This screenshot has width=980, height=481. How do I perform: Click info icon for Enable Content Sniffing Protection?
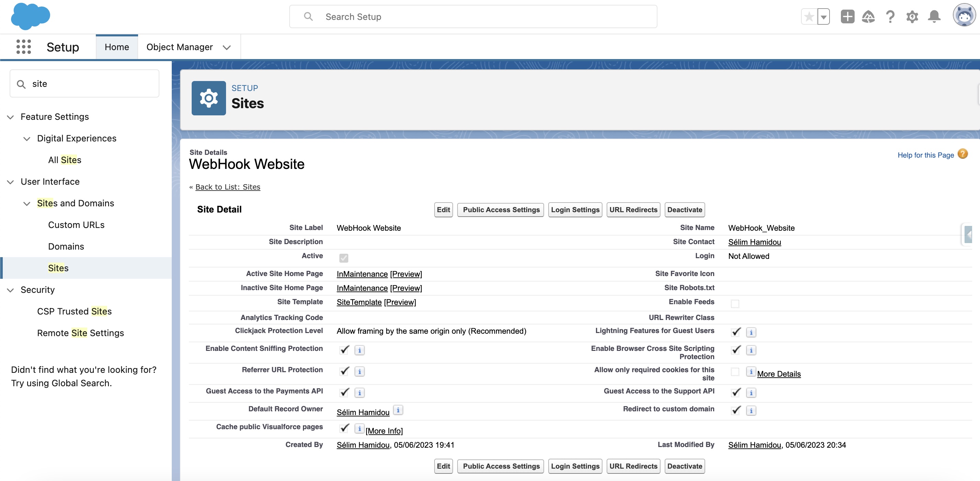[360, 350]
